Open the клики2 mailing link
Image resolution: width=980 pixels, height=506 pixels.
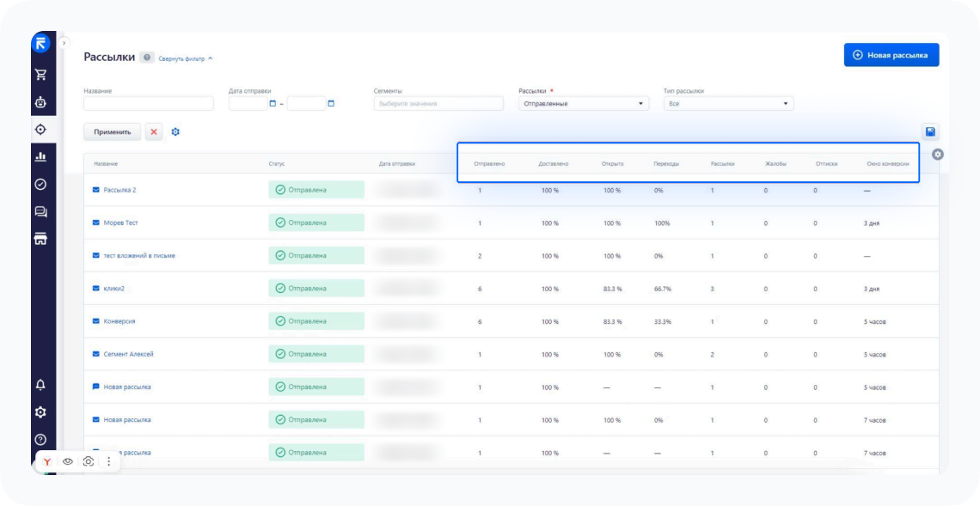(x=113, y=289)
